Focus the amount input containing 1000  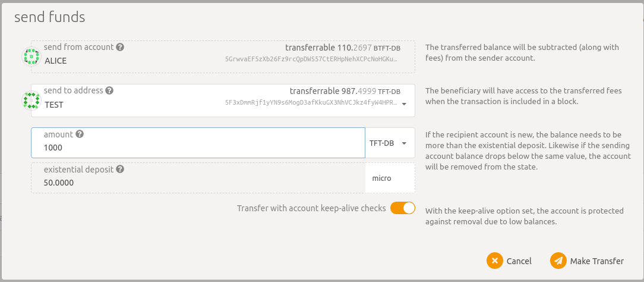pyautogui.click(x=198, y=143)
